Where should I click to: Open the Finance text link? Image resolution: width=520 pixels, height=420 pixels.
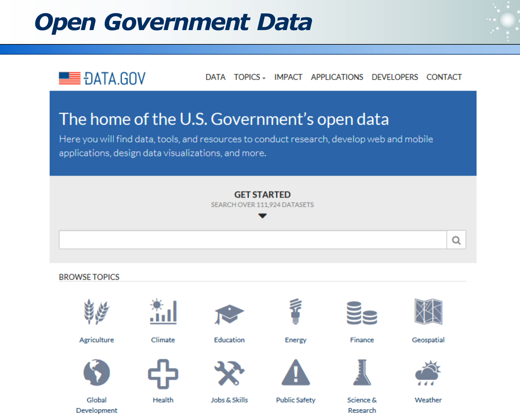click(362, 340)
